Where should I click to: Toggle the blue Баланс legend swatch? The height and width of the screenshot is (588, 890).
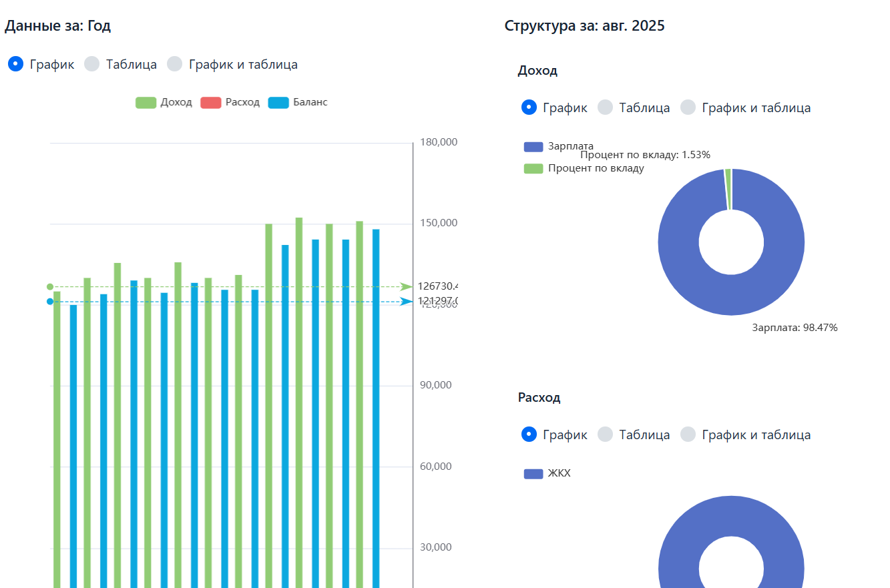(x=278, y=102)
